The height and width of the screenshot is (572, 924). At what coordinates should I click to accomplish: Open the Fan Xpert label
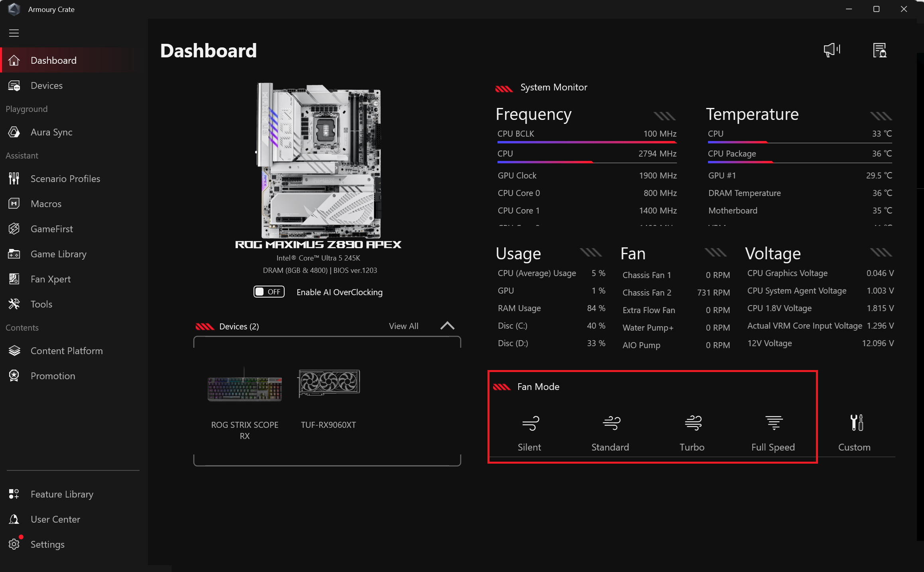[x=51, y=279]
